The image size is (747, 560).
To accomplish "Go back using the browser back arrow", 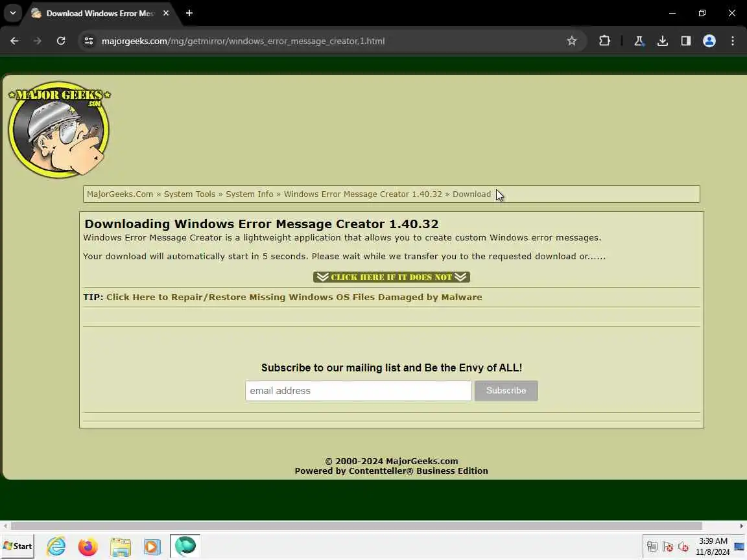I will pyautogui.click(x=14, y=41).
